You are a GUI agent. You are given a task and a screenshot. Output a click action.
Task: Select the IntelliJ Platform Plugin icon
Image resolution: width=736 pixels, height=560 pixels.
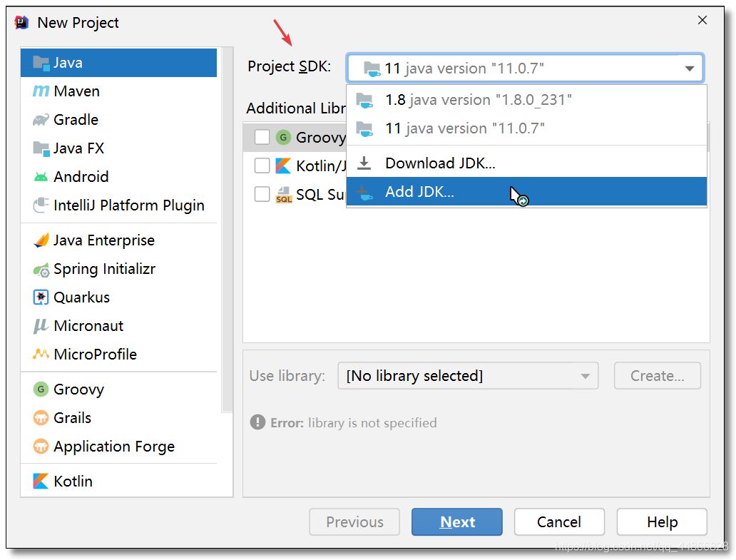click(x=41, y=205)
